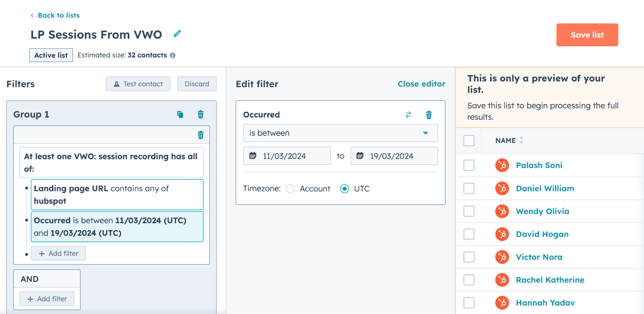Check the box for Rachel Katherine

point(469,280)
